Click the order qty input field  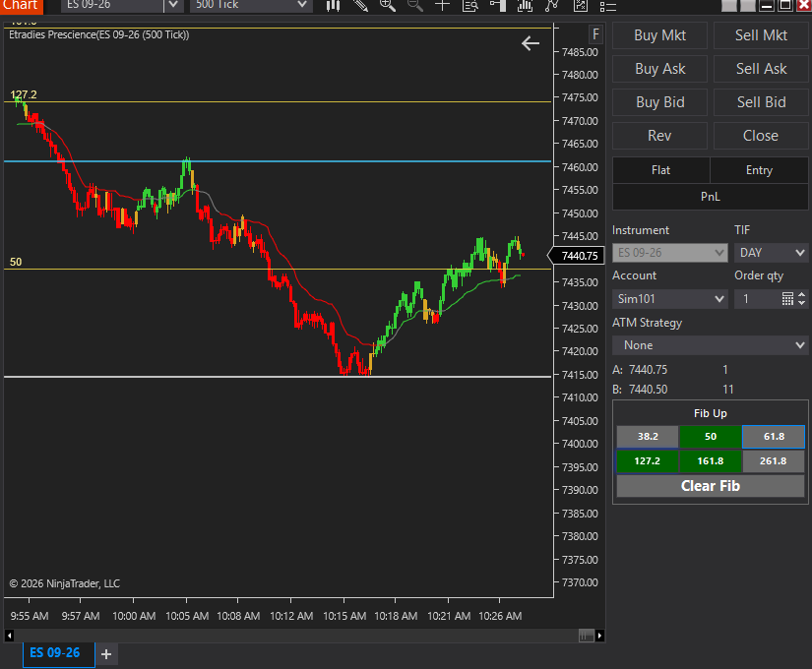tap(758, 299)
